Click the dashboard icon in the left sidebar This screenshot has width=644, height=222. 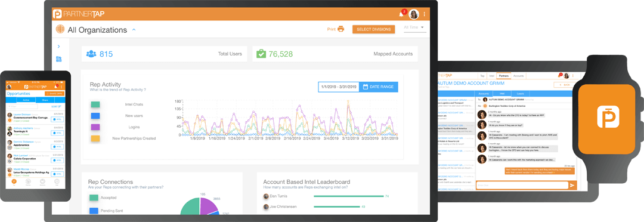point(58,59)
